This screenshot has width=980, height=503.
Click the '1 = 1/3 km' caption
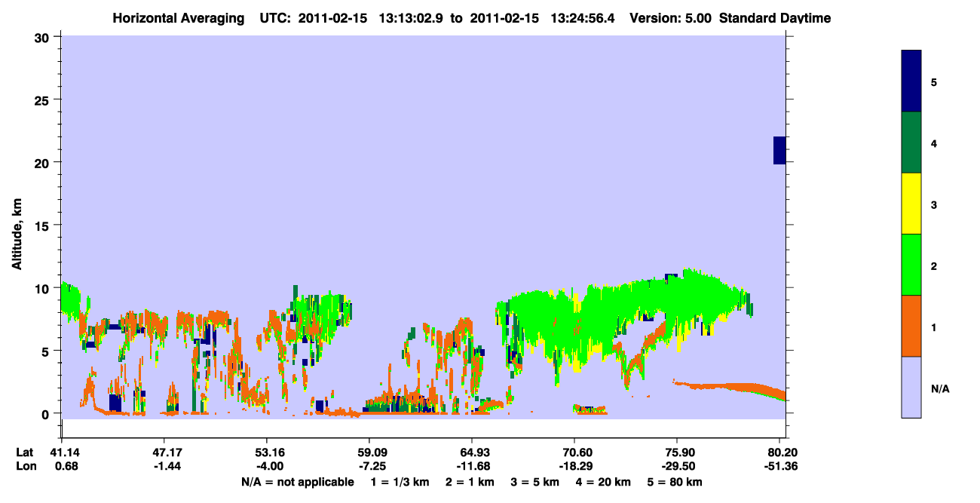click(x=400, y=482)
